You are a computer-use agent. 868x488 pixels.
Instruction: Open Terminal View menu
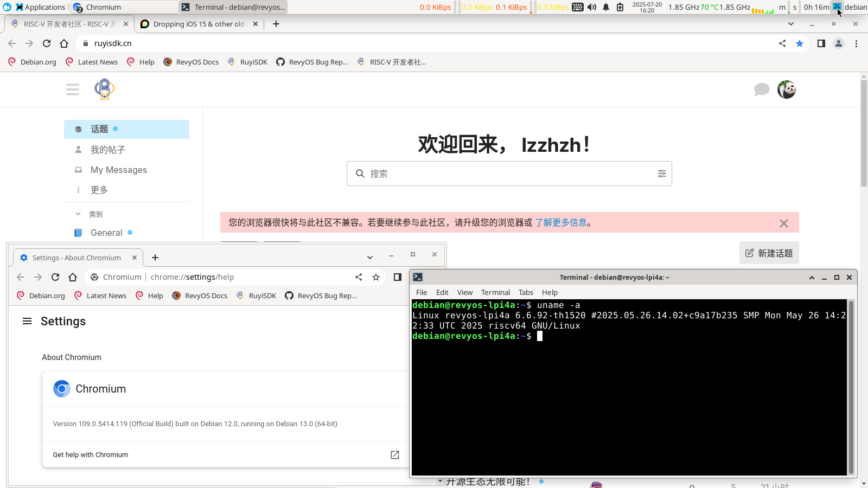(465, 292)
